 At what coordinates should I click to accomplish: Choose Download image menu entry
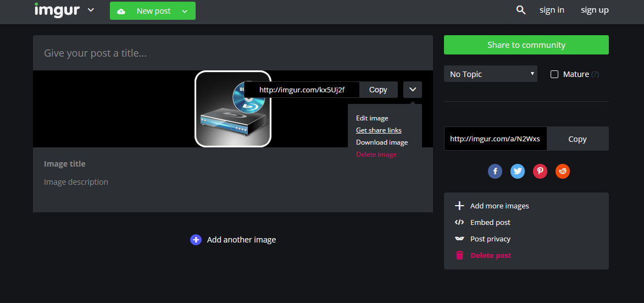click(382, 142)
